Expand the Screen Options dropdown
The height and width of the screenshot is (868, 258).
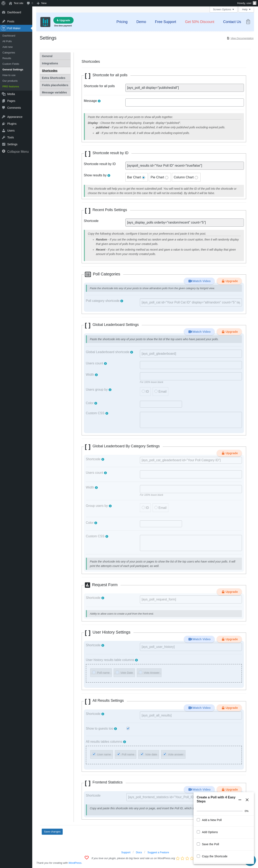pos(223,9)
